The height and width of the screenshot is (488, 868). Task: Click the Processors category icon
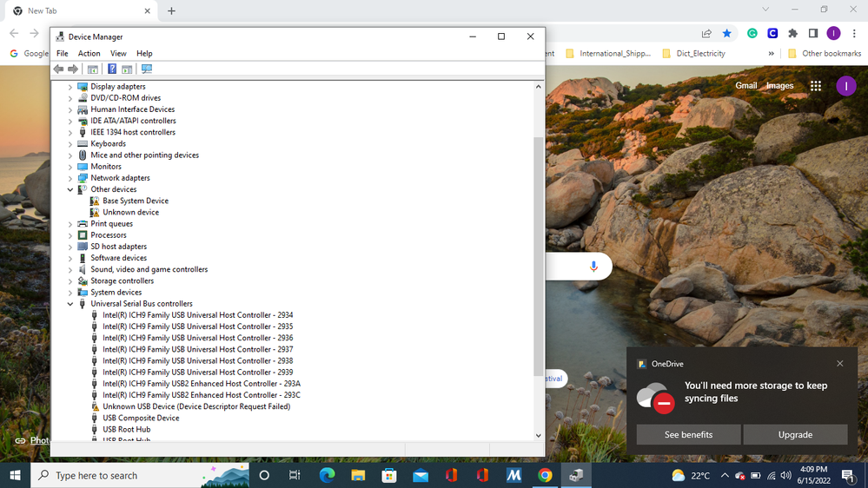83,235
